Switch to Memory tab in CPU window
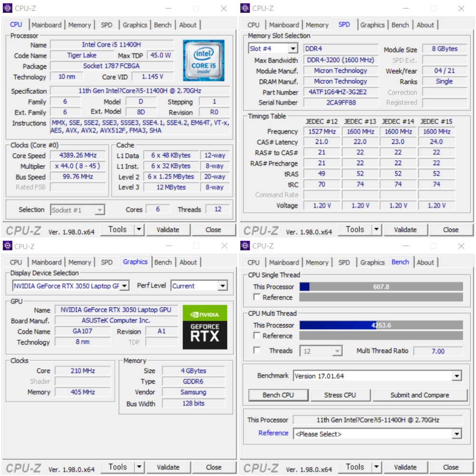The image size is (476, 476). click(79, 25)
